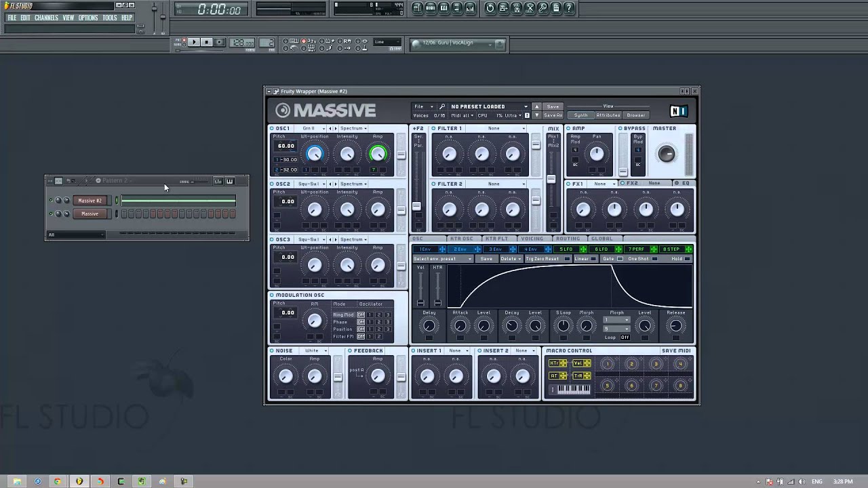Open the CHANNELS menu
The height and width of the screenshot is (488, 868).
[46, 18]
